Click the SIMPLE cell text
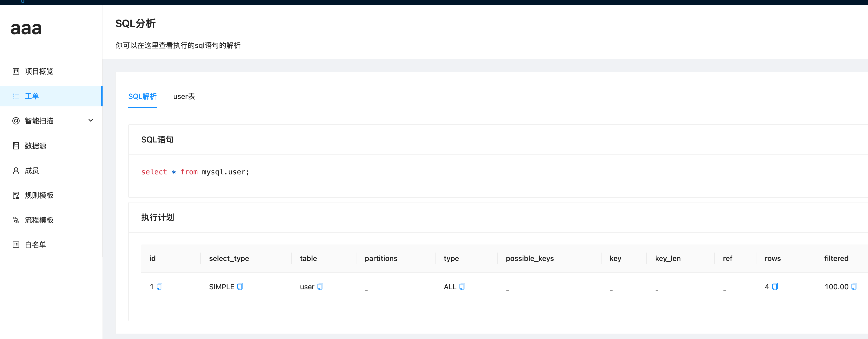Image resolution: width=868 pixels, height=339 pixels. coord(221,287)
